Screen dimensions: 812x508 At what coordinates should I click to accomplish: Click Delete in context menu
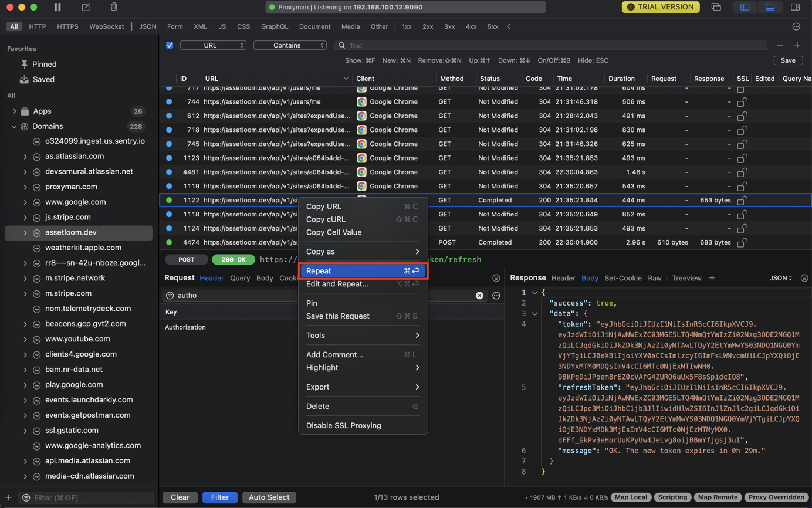[x=363, y=406]
